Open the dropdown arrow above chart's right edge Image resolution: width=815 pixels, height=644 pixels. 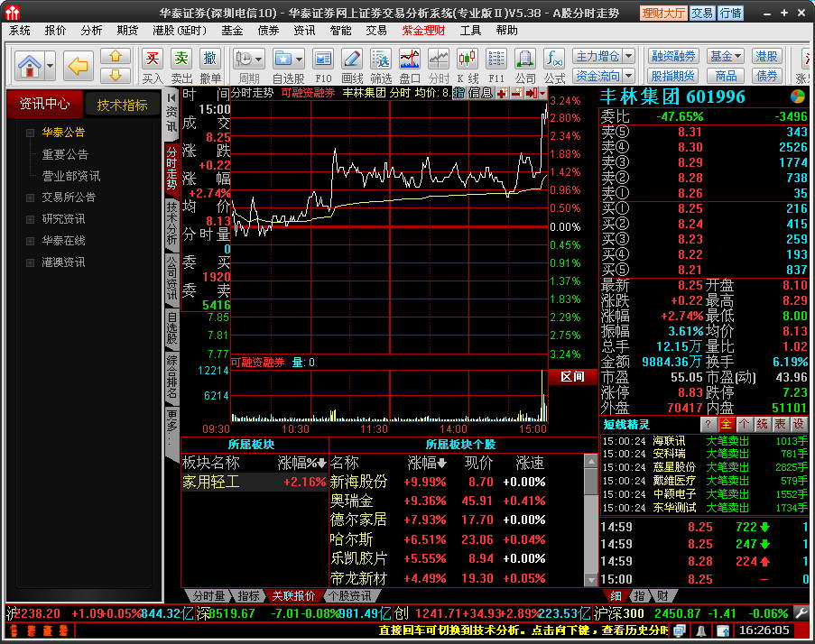point(542,94)
